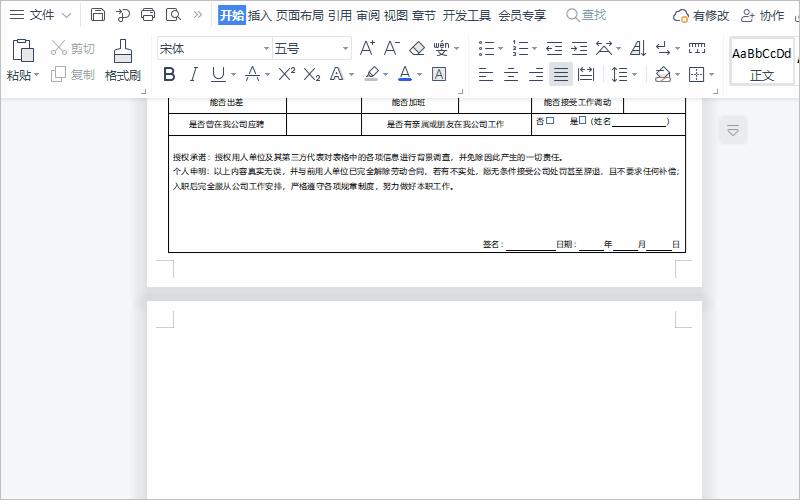Viewport: 800px width, 500px height.
Task: Align text left
Action: click(486, 74)
